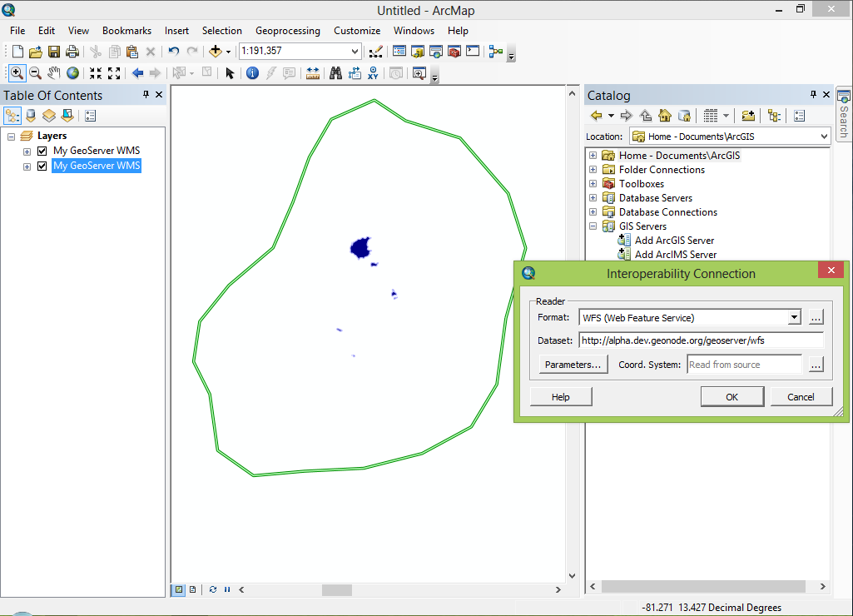Open the Python window
Screen dimensions: 853x616
tap(473, 51)
